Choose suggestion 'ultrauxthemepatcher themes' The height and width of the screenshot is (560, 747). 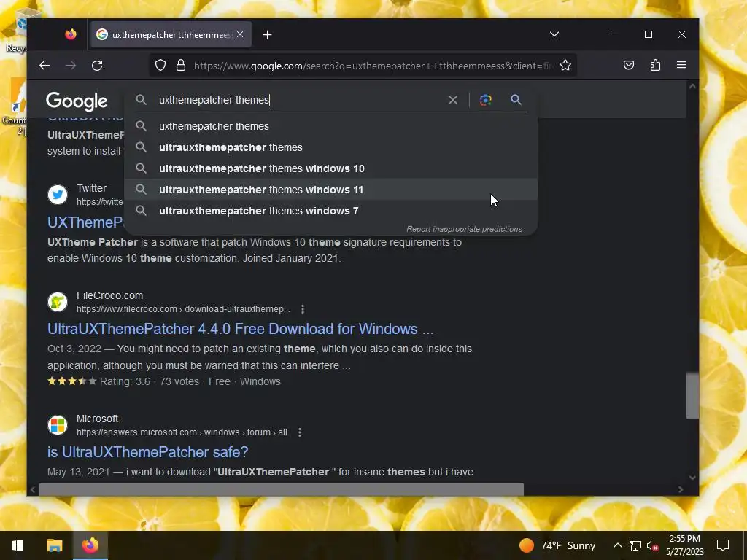coord(330,147)
